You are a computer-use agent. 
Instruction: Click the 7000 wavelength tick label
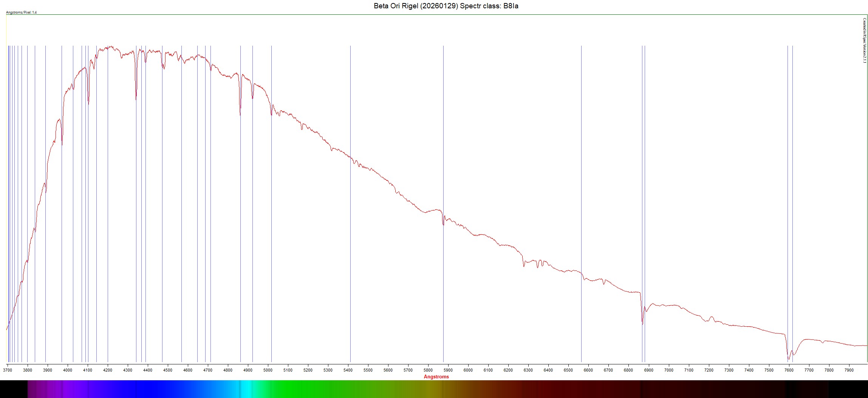tap(668, 370)
